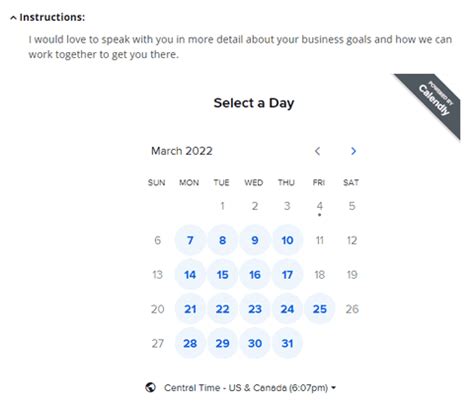474x401 pixels.
Task: Select March 10 on the calendar
Action: [x=287, y=240]
